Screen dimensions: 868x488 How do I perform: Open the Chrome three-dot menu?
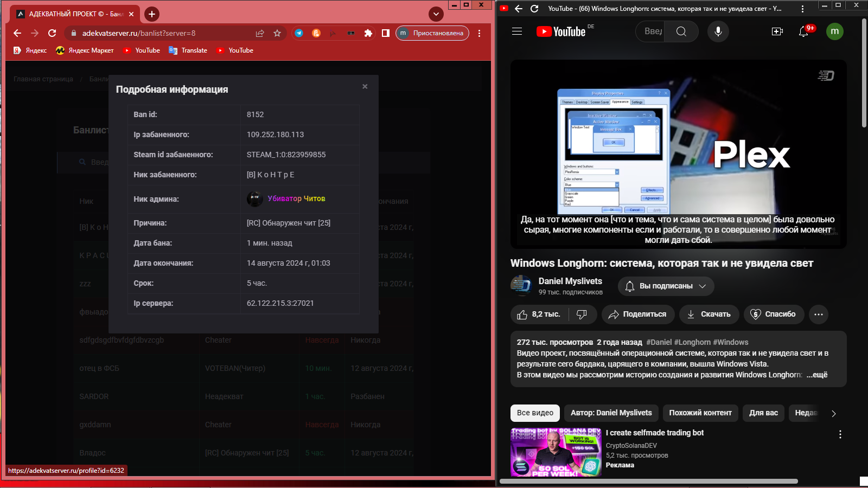pyautogui.click(x=479, y=33)
